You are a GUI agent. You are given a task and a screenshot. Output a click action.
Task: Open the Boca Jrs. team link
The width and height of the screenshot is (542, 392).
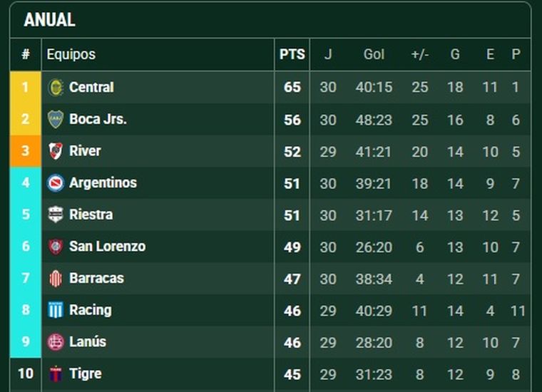(98, 119)
